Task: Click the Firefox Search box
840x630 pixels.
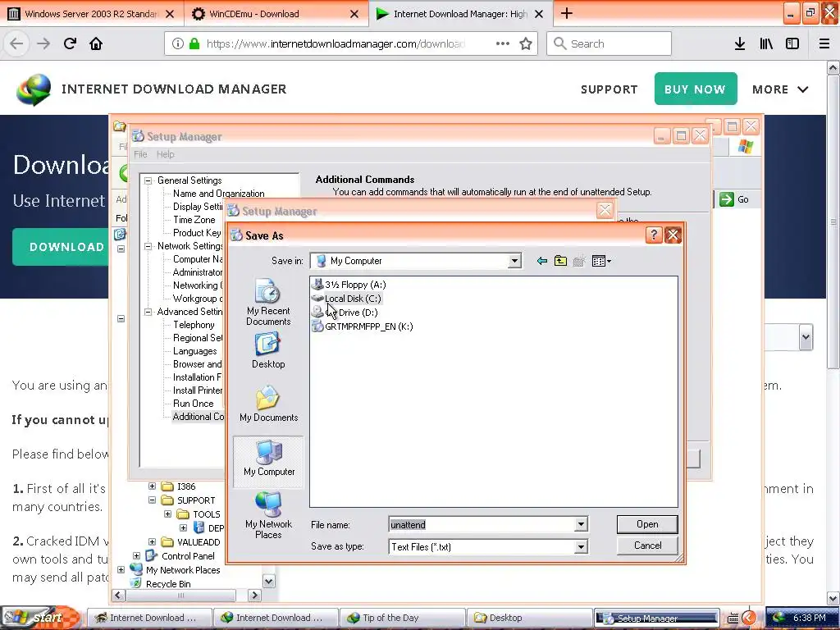Action: [x=609, y=44]
